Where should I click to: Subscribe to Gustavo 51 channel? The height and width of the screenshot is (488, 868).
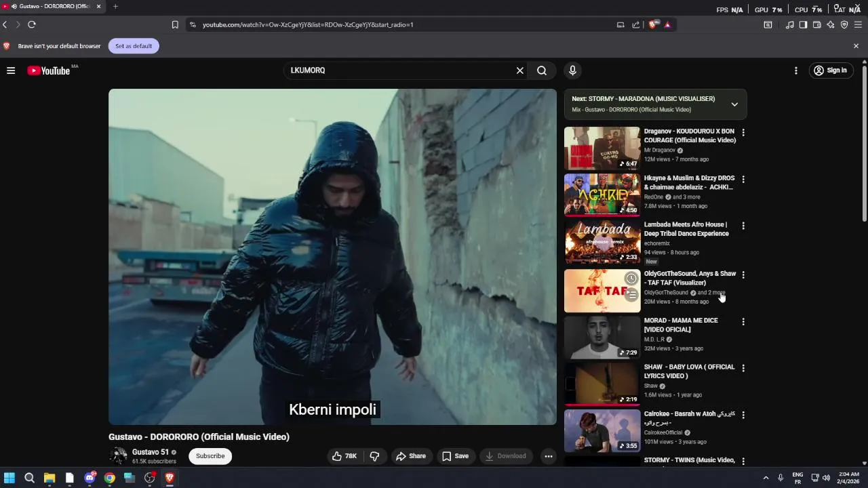coord(210,456)
